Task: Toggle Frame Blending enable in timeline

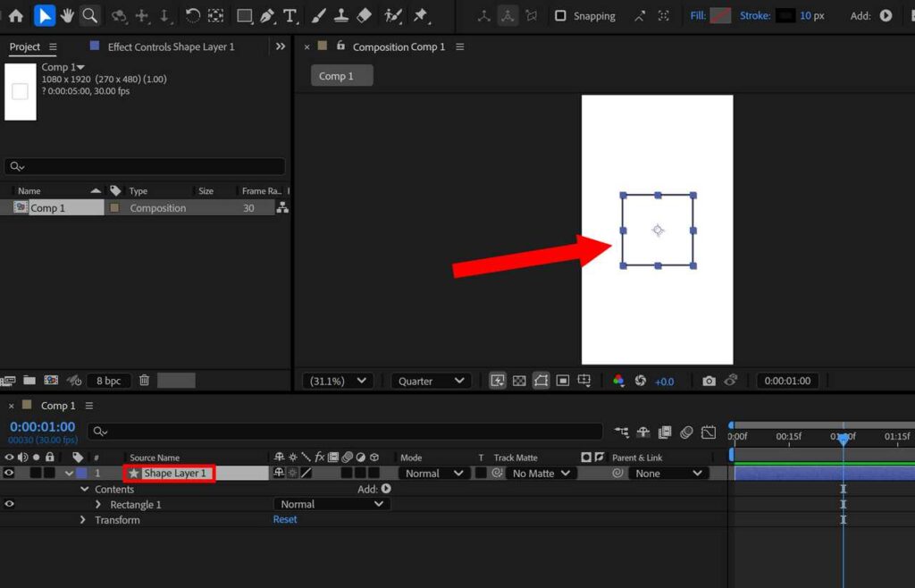Action: 665,433
